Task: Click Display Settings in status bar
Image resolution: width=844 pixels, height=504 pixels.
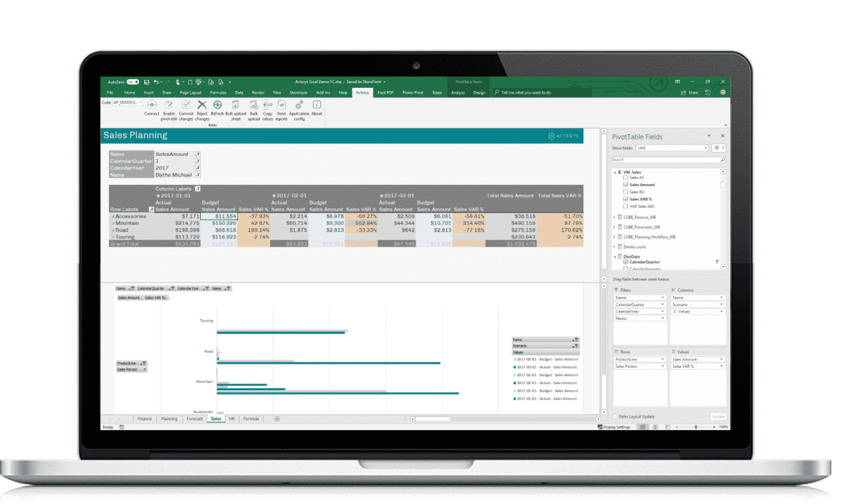Action: pyautogui.click(x=614, y=427)
